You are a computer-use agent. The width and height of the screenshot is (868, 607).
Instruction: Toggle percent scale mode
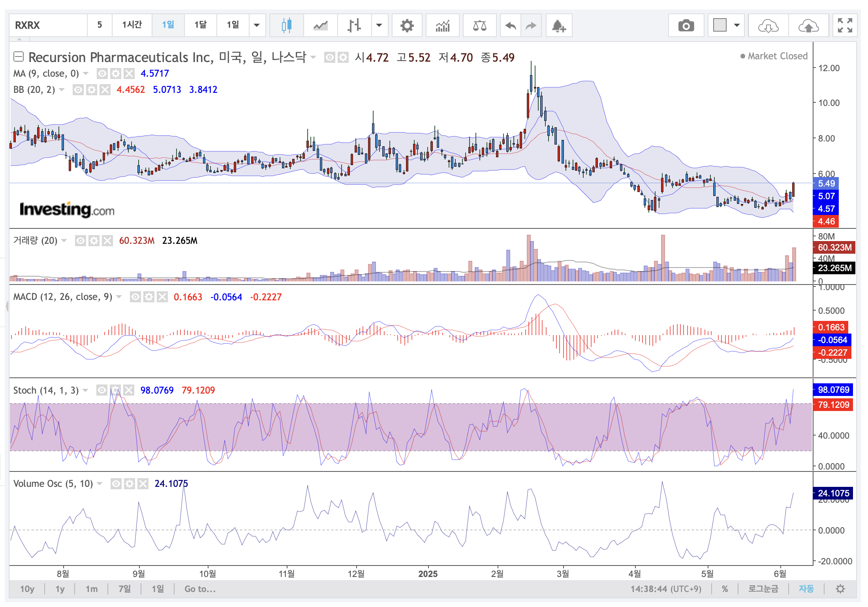tap(725, 589)
